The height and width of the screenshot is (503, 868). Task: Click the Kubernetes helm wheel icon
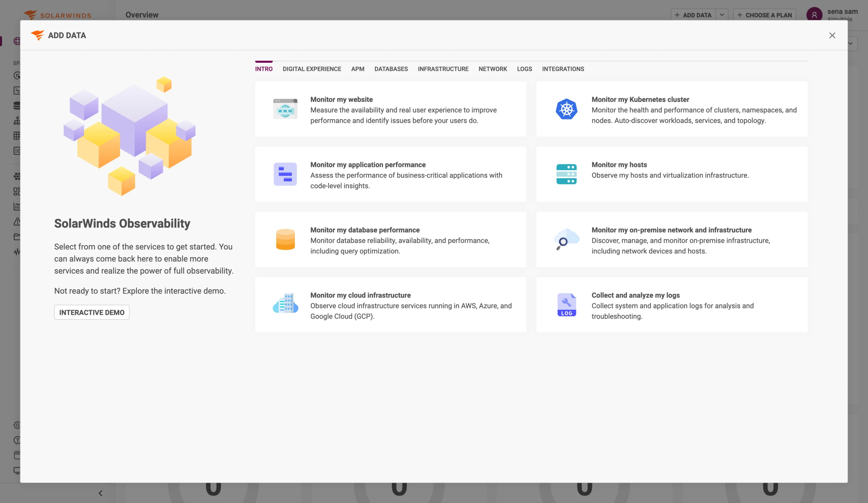tap(566, 109)
